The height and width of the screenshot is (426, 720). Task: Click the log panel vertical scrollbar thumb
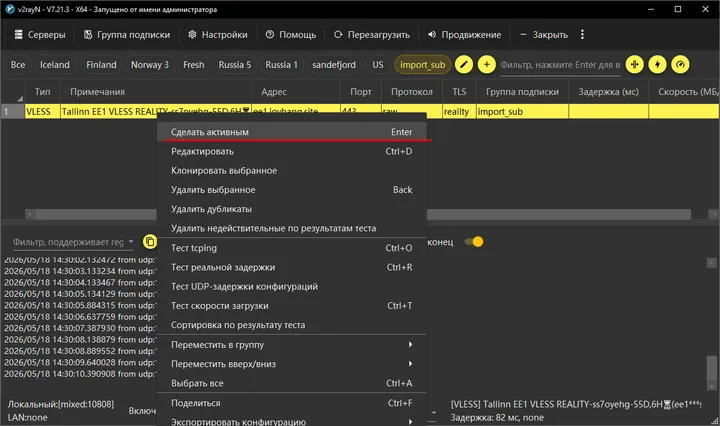pos(712,367)
